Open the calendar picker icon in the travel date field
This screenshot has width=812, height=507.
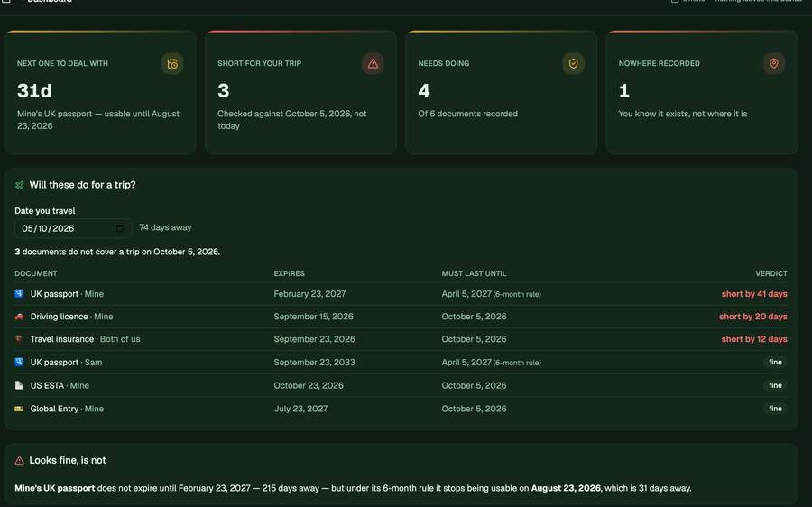[120, 228]
